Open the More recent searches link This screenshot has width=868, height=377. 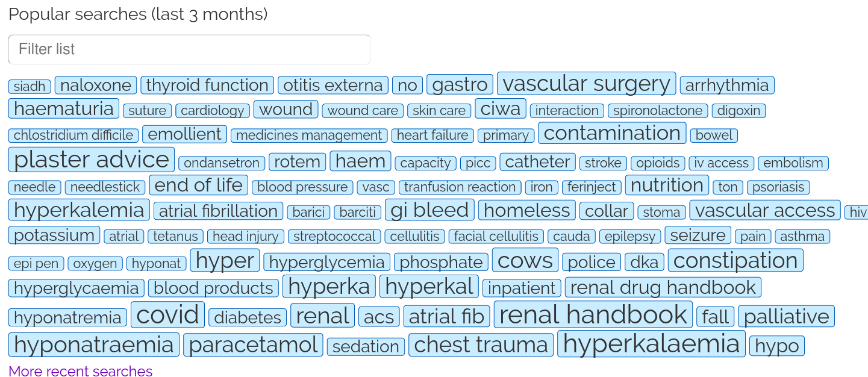(80, 371)
